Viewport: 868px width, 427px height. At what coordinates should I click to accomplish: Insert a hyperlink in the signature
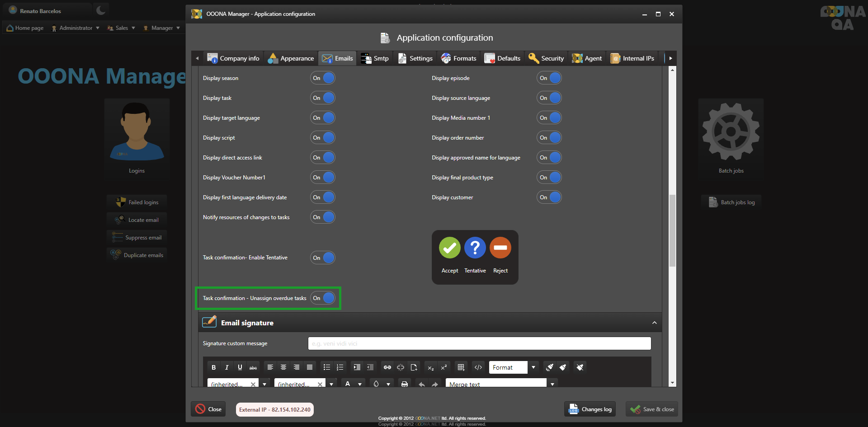[387, 367]
